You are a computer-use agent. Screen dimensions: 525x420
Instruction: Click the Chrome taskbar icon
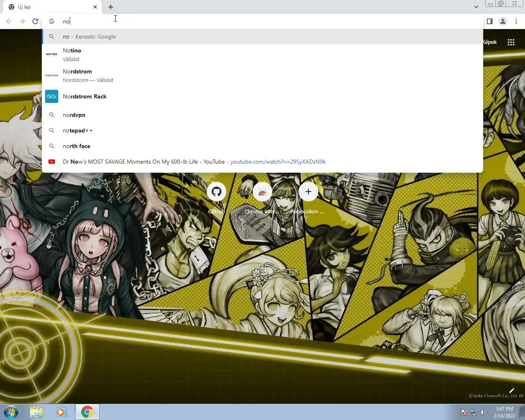pos(87,412)
